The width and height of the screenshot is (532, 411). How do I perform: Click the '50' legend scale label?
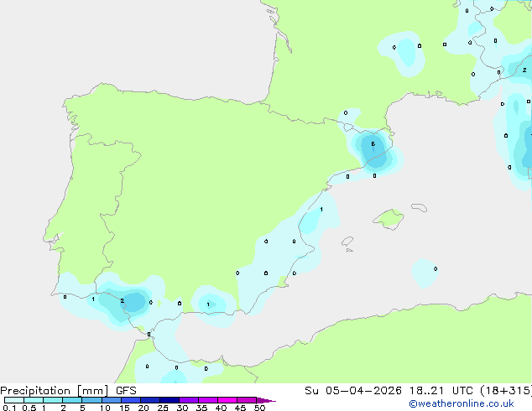click(x=259, y=408)
